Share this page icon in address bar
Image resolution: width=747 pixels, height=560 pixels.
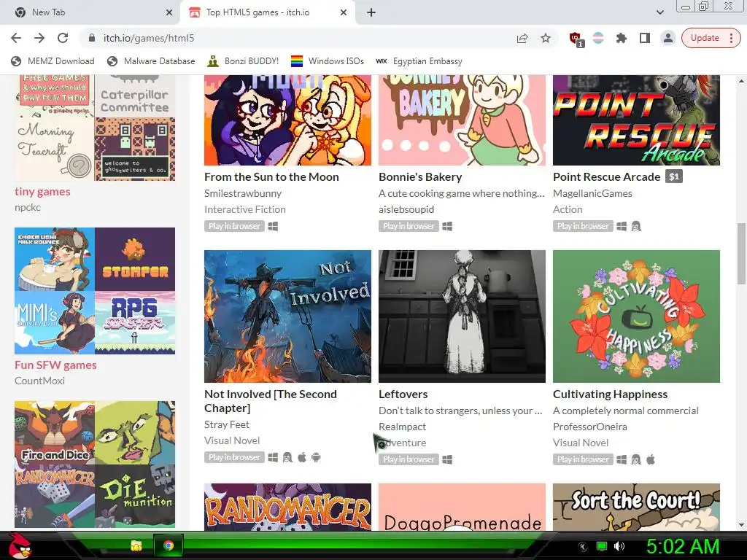[522, 38]
